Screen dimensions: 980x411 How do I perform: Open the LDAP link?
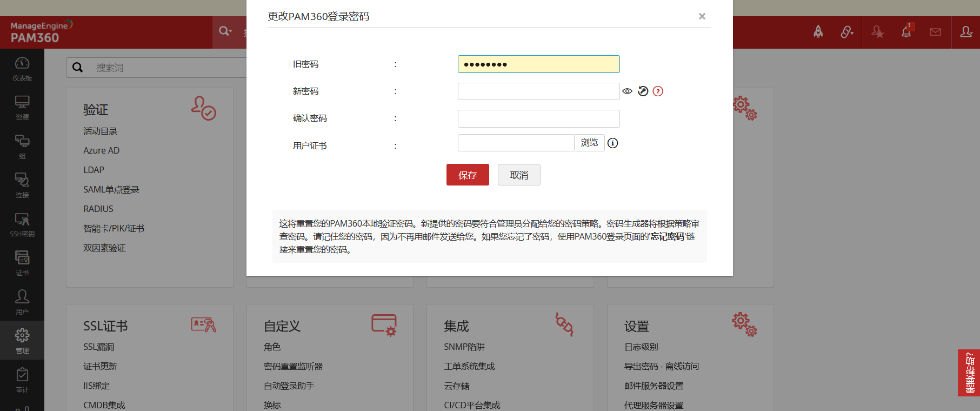(94, 170)
